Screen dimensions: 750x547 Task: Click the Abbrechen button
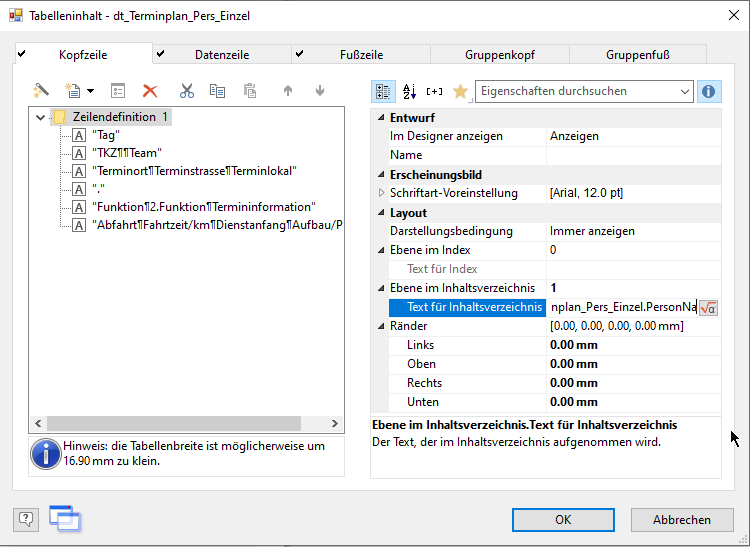682,520
